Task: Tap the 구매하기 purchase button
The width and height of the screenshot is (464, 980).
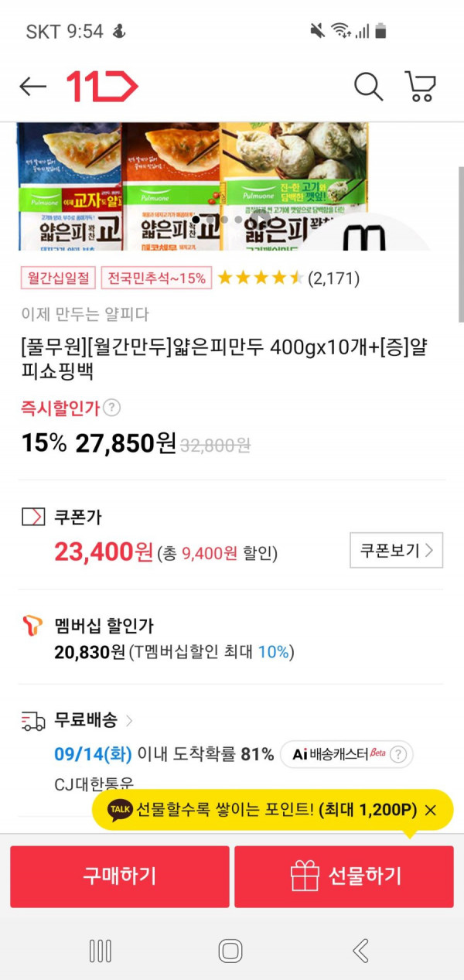Action: point(120,876)
